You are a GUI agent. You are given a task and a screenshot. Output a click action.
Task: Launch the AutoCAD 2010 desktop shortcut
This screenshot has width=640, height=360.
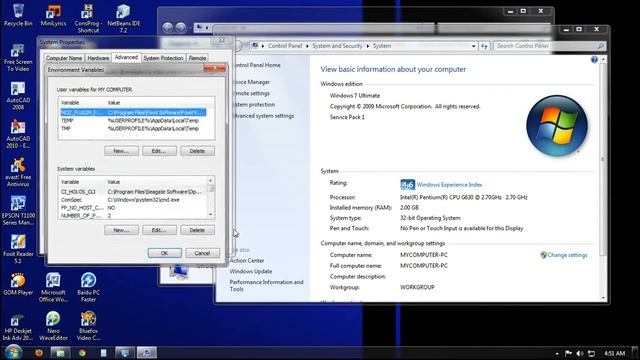pos(18,134)
